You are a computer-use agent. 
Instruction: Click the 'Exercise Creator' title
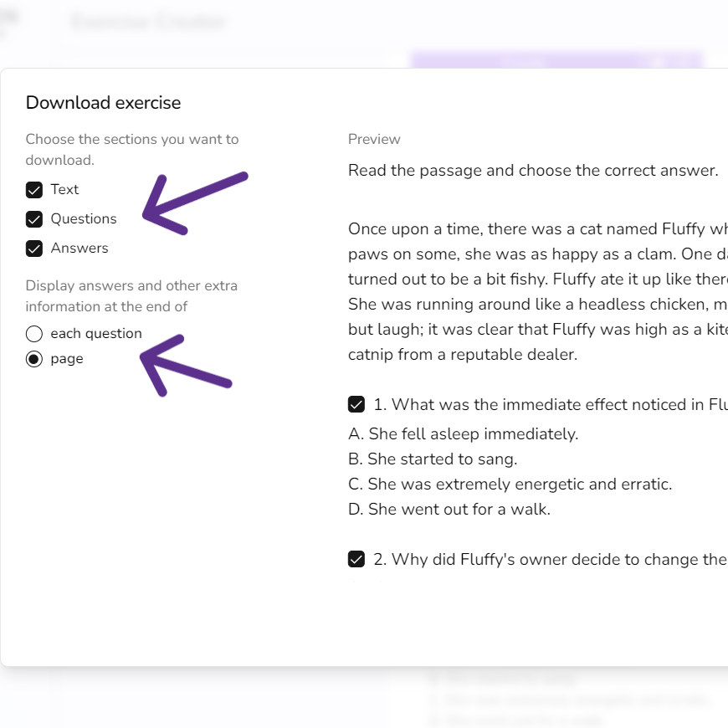[148, 22]
